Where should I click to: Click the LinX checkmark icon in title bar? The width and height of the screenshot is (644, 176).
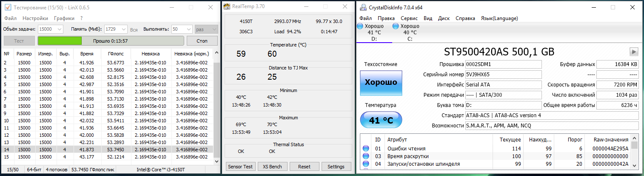tap(7, 7)
